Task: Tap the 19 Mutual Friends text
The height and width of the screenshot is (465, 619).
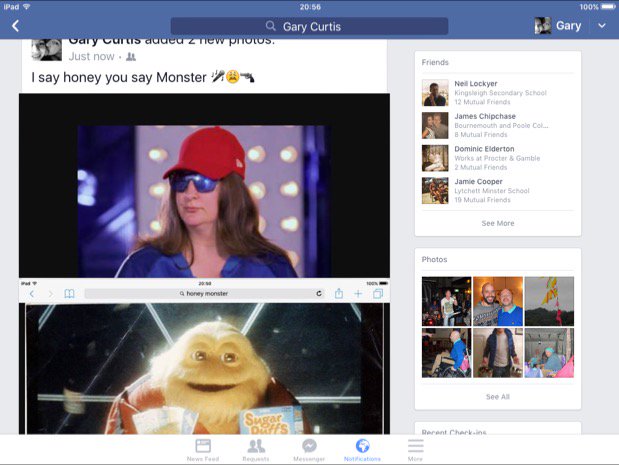Action: coord(482,200)
